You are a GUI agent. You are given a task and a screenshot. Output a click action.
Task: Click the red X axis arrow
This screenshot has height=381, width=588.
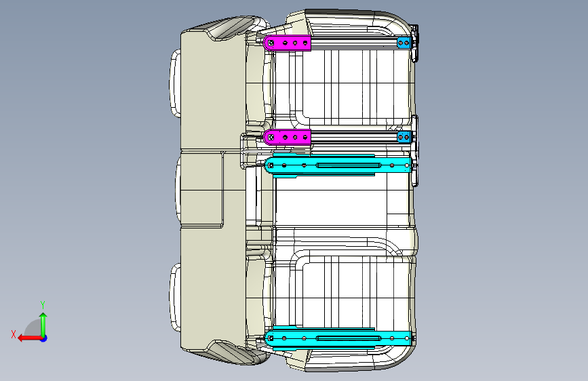pyautogui.click(x=30, y=338)
